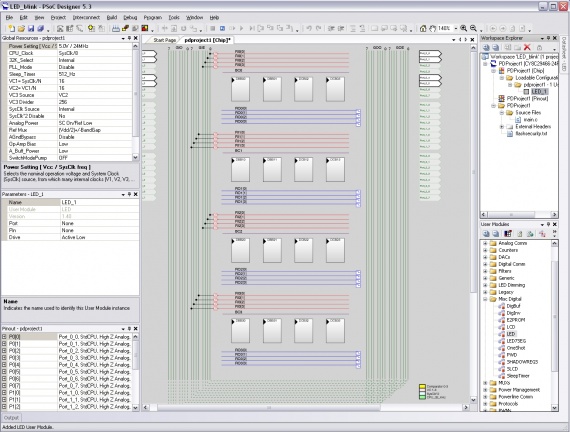The image size is (570, 432).
Task: Collapse the Misc Digital folder
Action: coord(485,299)
